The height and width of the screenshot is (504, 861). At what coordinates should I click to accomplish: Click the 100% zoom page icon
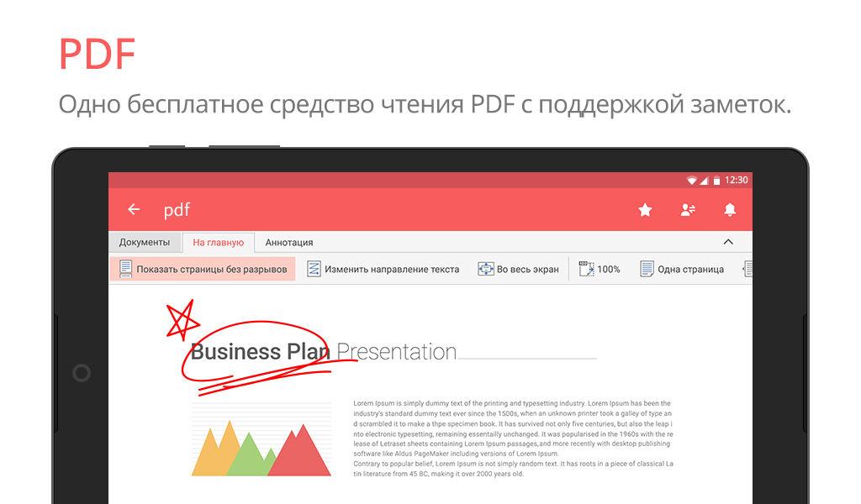point(586,269)
